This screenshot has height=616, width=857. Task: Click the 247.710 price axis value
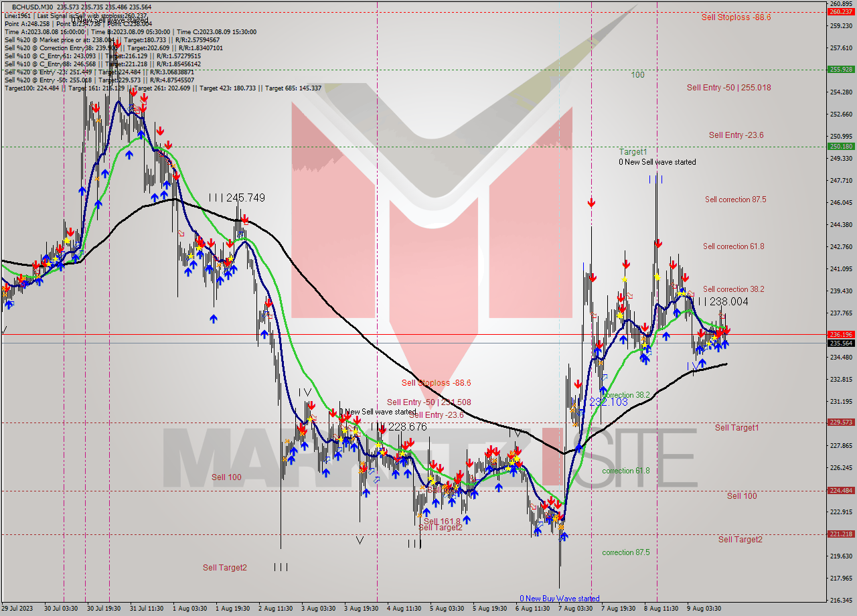coord(840,180)
